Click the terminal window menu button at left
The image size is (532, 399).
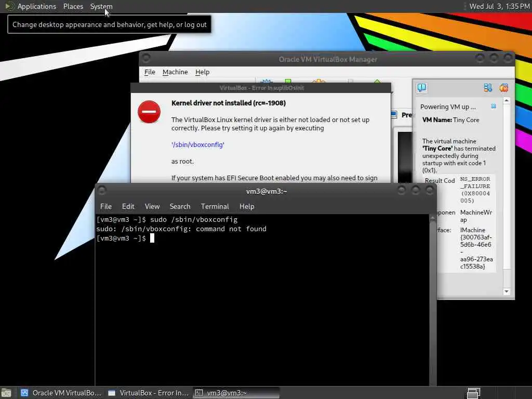pyautogui.click(x=102, y=191)
